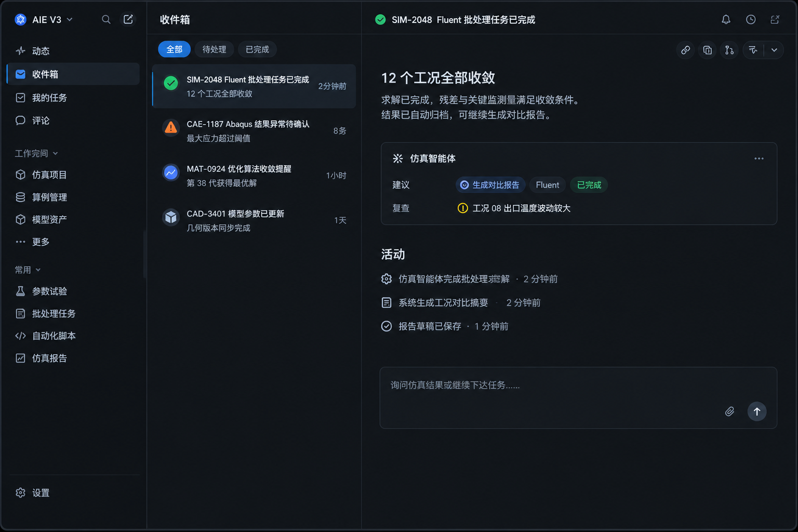Click the cube icon of CAD-3401 message

171,217
